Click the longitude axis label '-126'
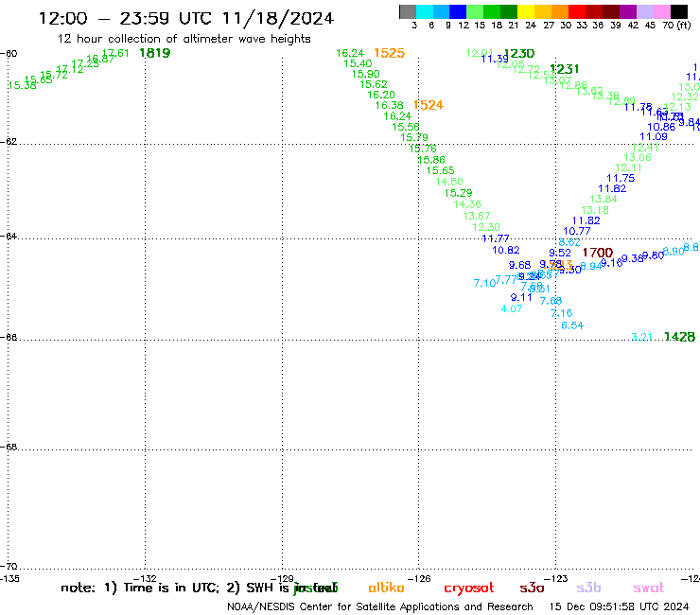700x615 pixels. (419, 579)
